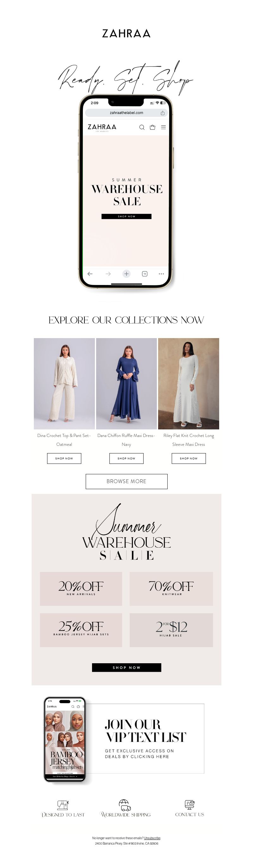Click the browser back arrow in phone mockup
The width and height of the screenshot is (253, 868).
point(90,274)
